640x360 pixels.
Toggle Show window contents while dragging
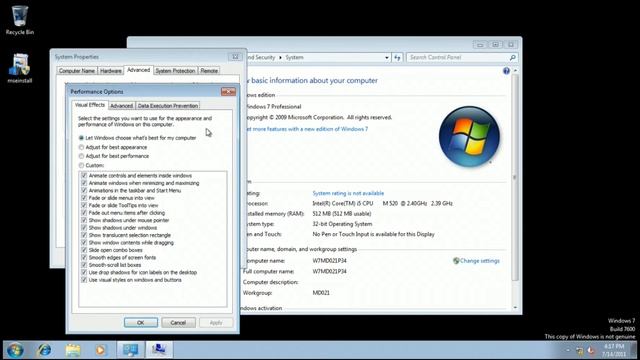pos(84,242)
